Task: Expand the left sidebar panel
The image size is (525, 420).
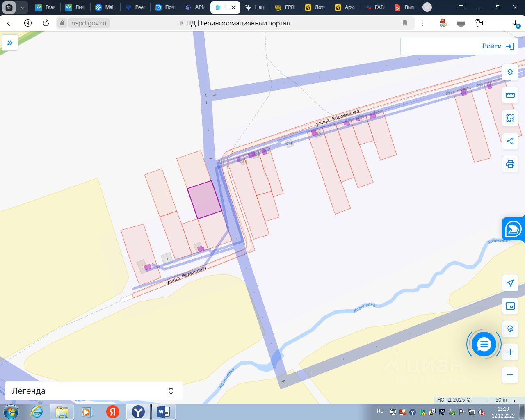Action: (x=10, y=43)
